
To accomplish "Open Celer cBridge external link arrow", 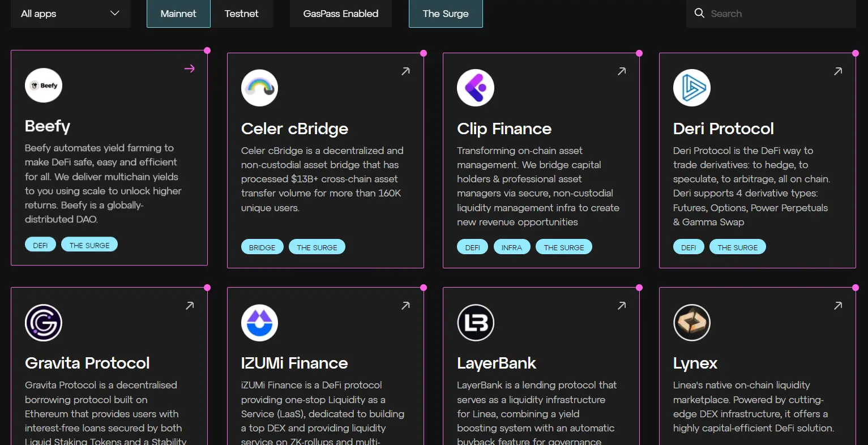I will (405, 71).
